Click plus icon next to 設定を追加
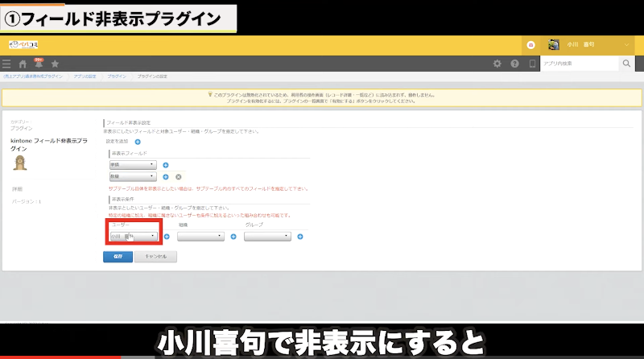 click(138, 142)
